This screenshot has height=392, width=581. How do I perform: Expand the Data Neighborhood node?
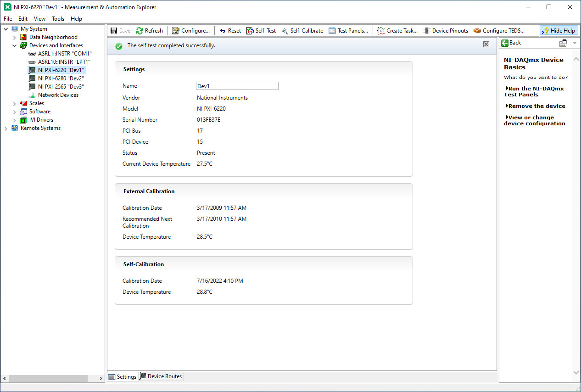tap(15, 37)
